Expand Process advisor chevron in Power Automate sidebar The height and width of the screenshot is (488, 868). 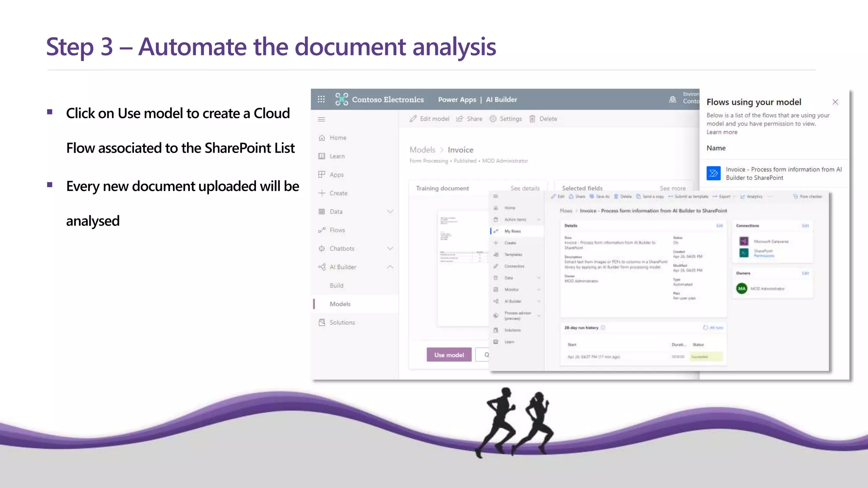pos(539,316)
